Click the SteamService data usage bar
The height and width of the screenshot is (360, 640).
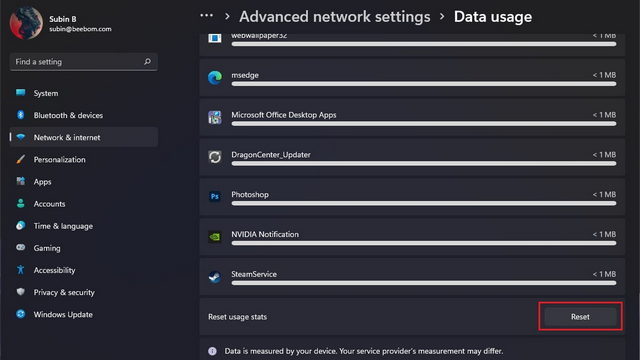(x=424, y=283)
